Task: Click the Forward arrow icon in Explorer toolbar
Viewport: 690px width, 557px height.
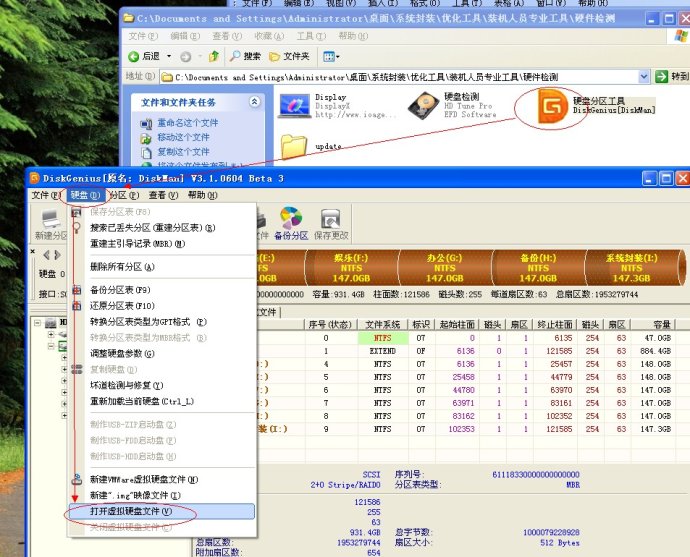Action: [186, 56]
